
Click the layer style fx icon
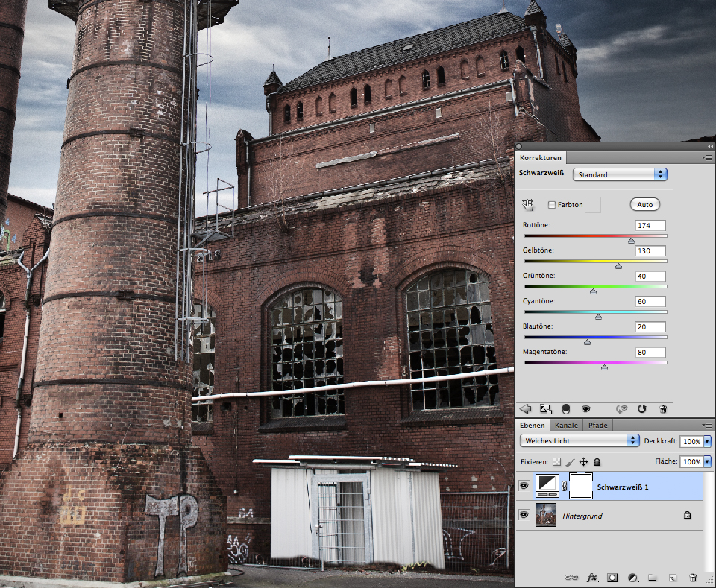click(593, 578)
